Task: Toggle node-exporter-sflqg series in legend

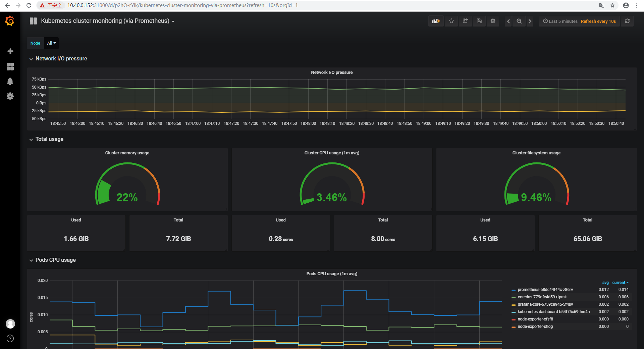Action: 535,327
